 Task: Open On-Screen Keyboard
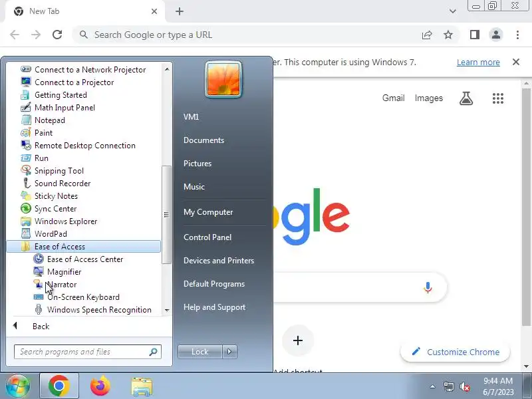[76, 297]
